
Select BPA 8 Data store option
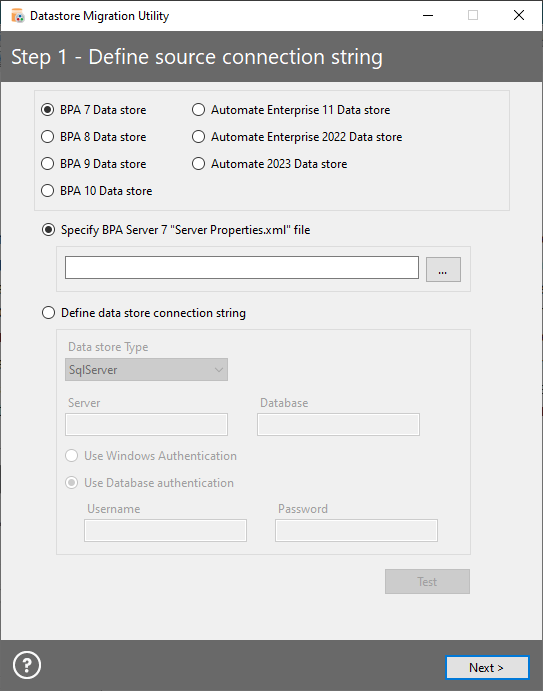pos(93,137)
